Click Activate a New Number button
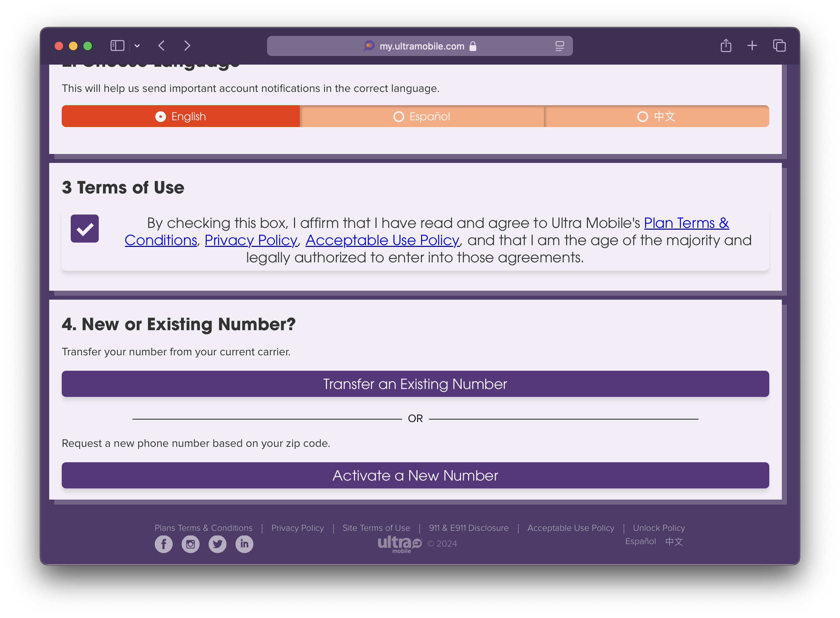Image resolution: width=840 pixels, height=618 pixels. tap(415, 475)
